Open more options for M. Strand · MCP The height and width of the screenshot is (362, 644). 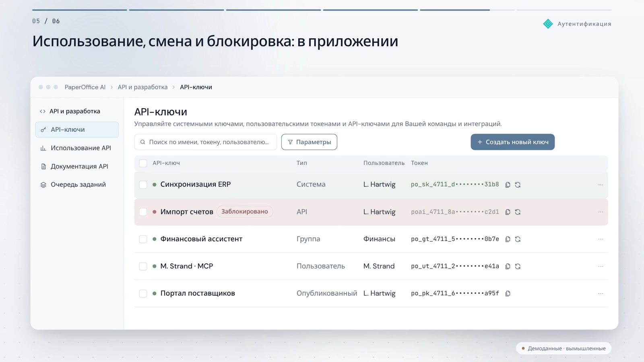click(601, 266)
